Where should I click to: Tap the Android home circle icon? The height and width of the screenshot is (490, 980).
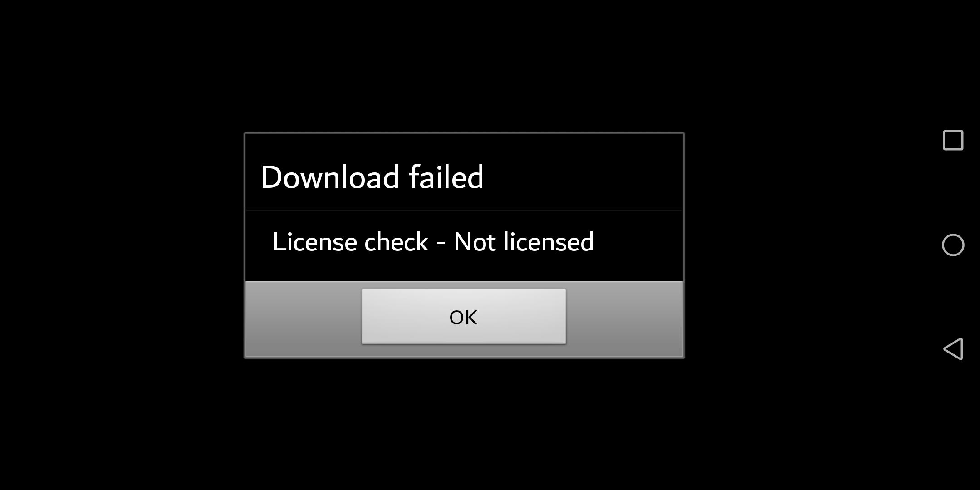coord(953,245)
